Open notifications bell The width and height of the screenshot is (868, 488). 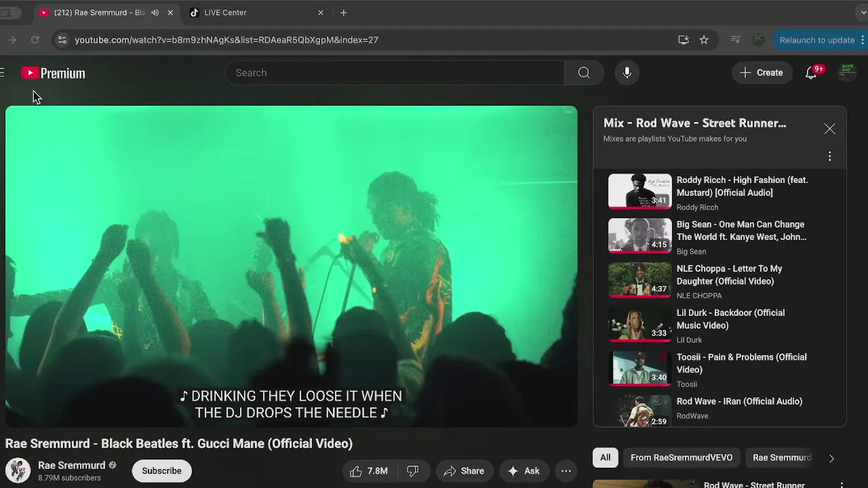[811, 73]
